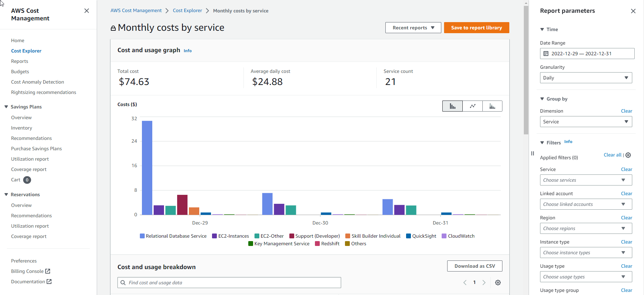This screenshot has height=295, width=644.
Task: Open the Granularity Daily dropdown
Action: point(586,78)
